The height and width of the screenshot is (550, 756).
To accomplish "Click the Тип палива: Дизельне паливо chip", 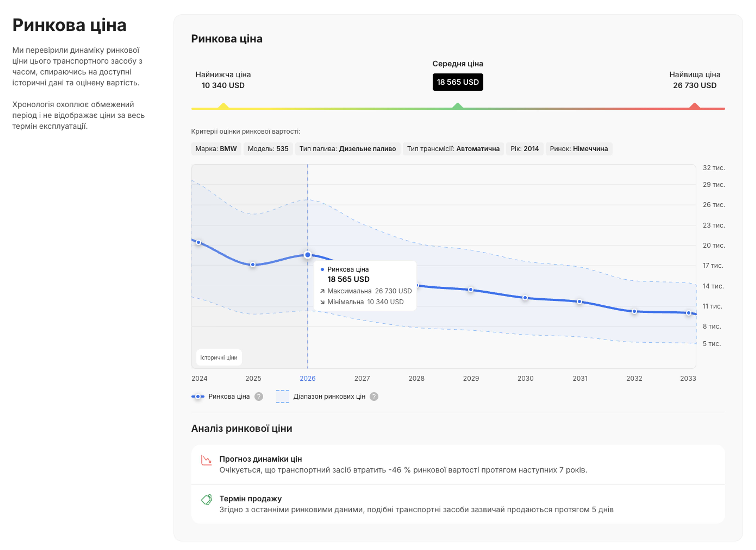I will coord(348,149).
